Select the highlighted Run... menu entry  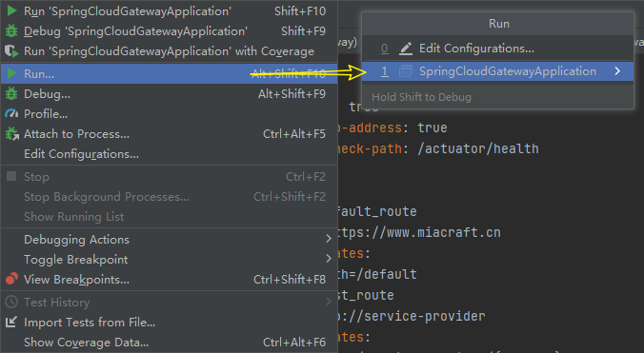point(170,74)
